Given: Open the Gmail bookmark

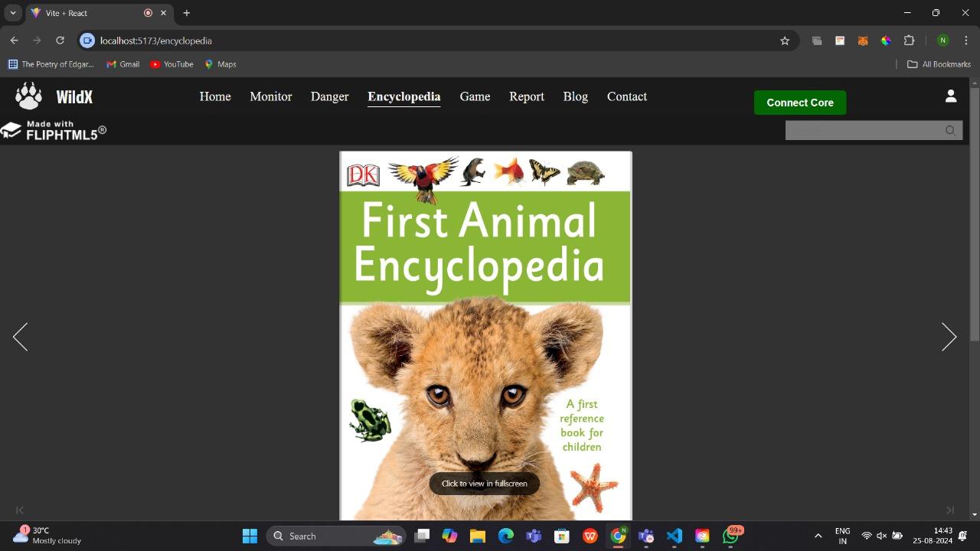Looking at the screenshot, I should point(123,64).
